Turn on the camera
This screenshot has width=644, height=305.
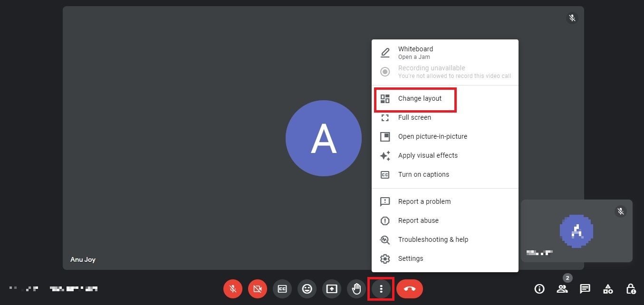click(257, 288)
